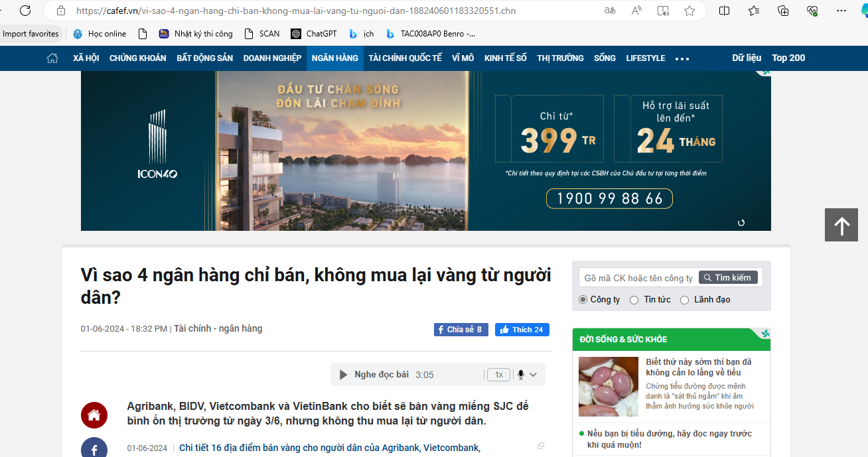Add page to favorites with star icon
Image resolution: width=868 pixels, height=457 pixels.
[x=689, y=11]
